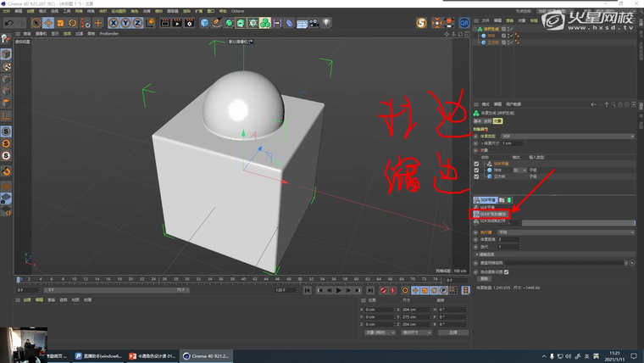The height and width of the screenshot is (363, 644).
Task: Select the SDF扩张和腐蚀 filter entry
Action: 492,215
